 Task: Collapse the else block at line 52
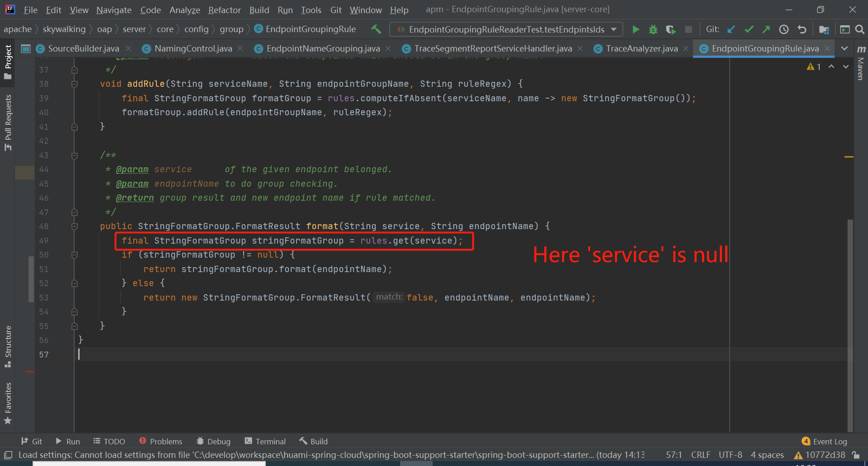[75, 283]
